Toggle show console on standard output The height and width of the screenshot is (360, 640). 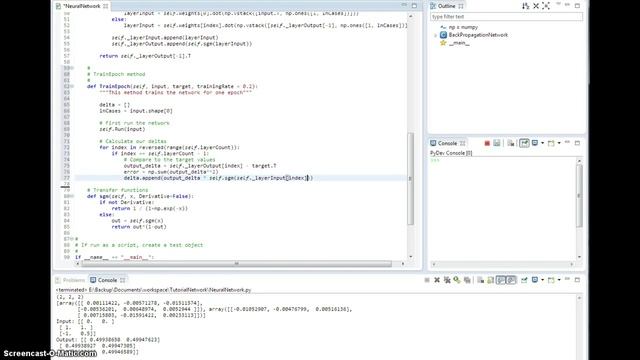pyautogui.click(x=501, y=280)
